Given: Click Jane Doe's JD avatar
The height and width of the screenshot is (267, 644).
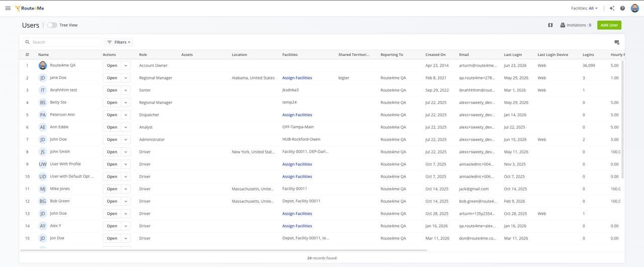Looking at the screenshot, I should pyautogui.click(x=43, y=78).
